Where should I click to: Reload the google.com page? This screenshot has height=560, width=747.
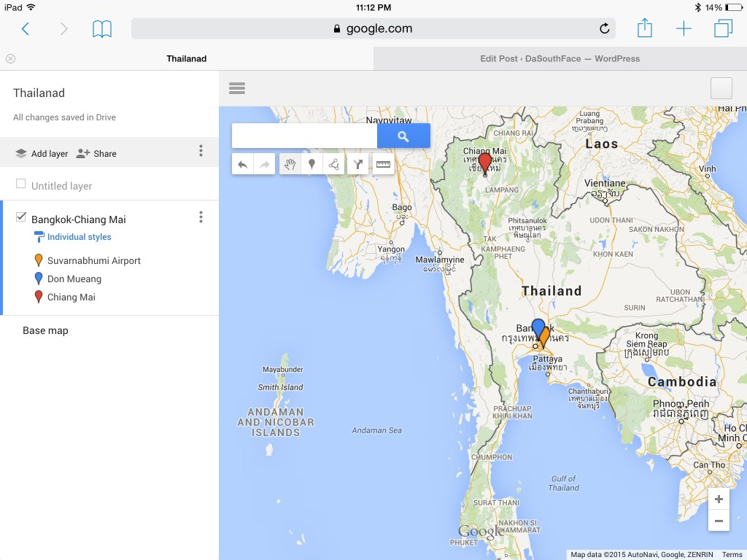pyautogui.click(x=604, y=28)
